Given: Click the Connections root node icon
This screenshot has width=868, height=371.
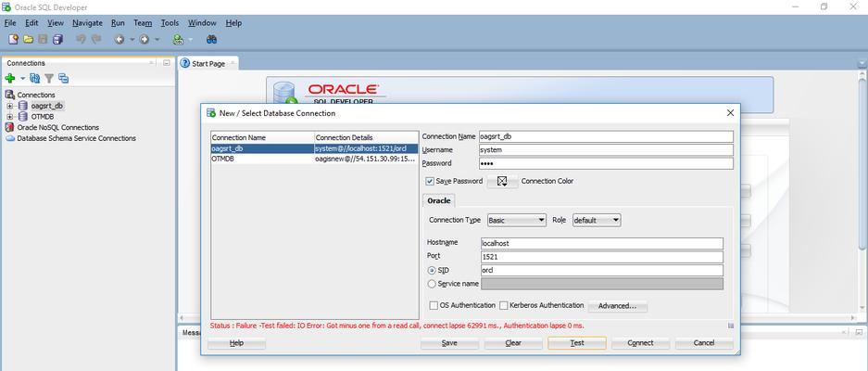Looking at the screenshot, I should [x=10, y=95].
